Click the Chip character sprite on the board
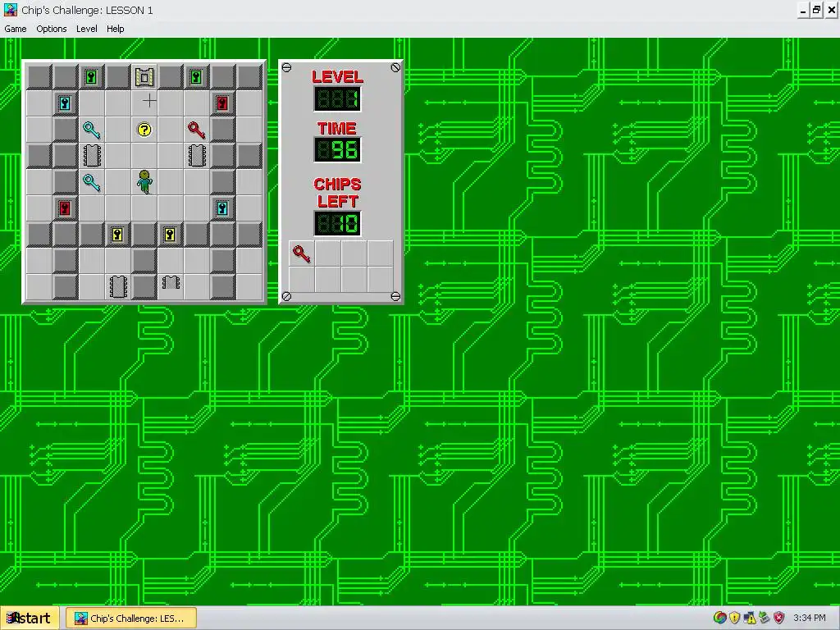The width and height of the screenshot is (840, 630). click(144, 181)
